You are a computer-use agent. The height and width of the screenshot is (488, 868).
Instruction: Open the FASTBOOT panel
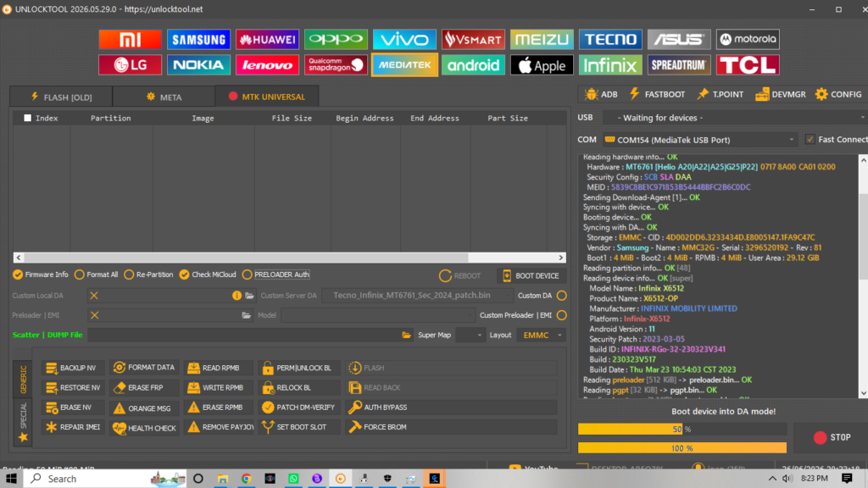click(x=657, y=95)
